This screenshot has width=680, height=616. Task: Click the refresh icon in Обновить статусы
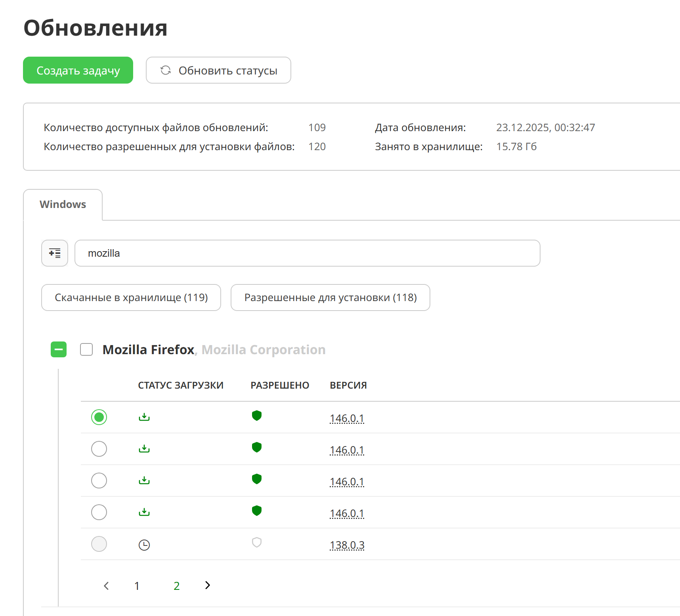[x=166, y=71]
